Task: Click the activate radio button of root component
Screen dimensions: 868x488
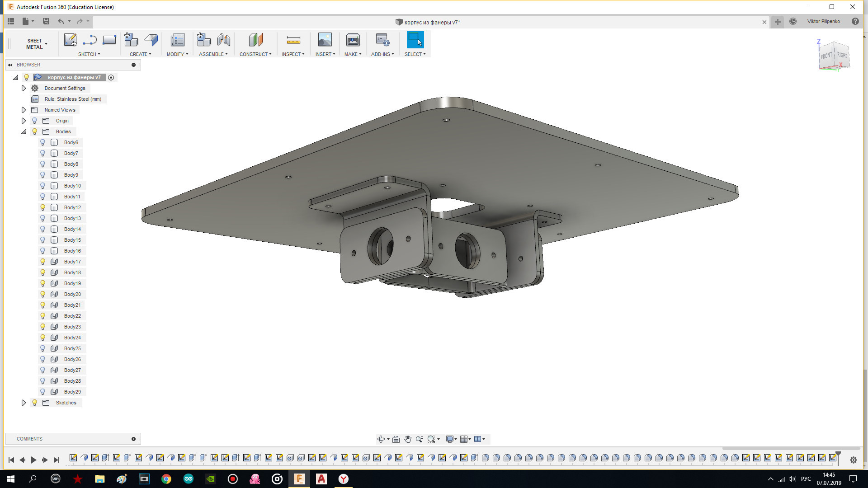Action: coord(111,77)
